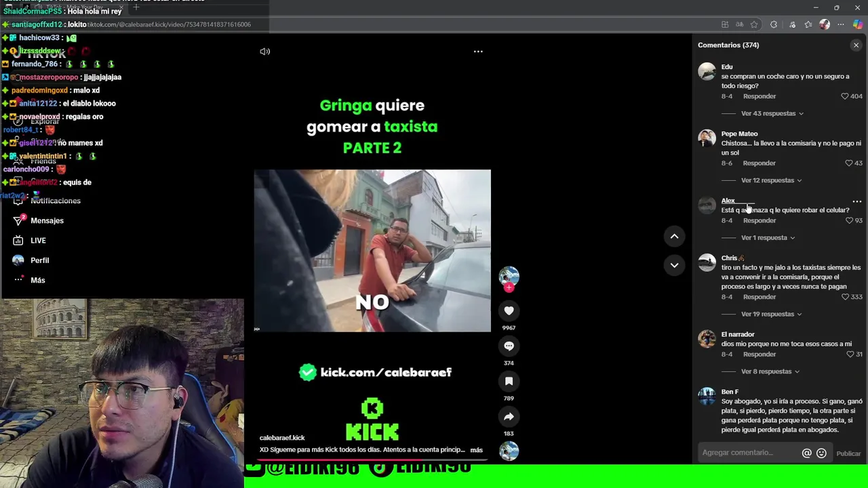
Task: Close the Comentarios panel
Action: pyautogui.click(x=856, y=45)
